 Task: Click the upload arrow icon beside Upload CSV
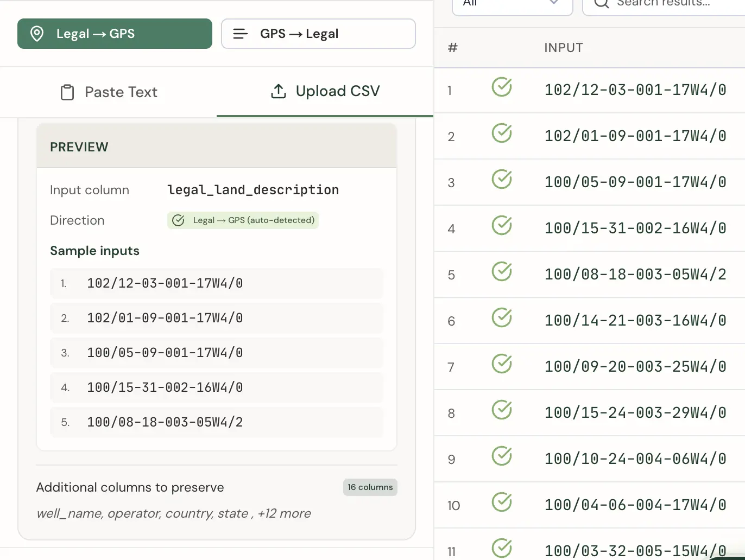tap(279, 91)
